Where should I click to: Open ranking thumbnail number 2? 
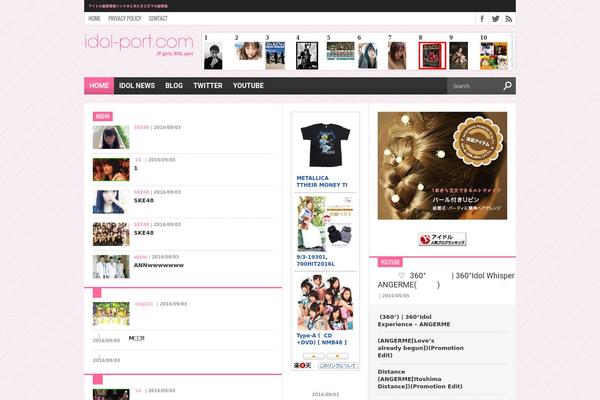point(248,51)
